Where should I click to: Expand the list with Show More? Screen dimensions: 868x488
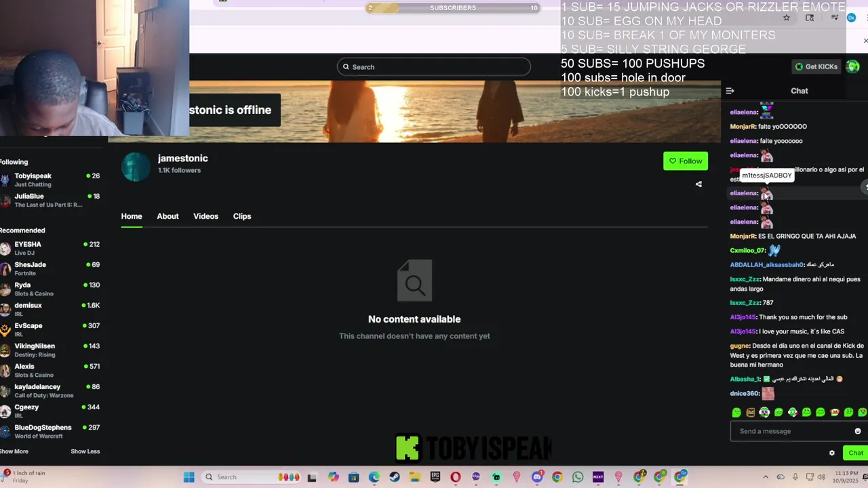point(14,451)
